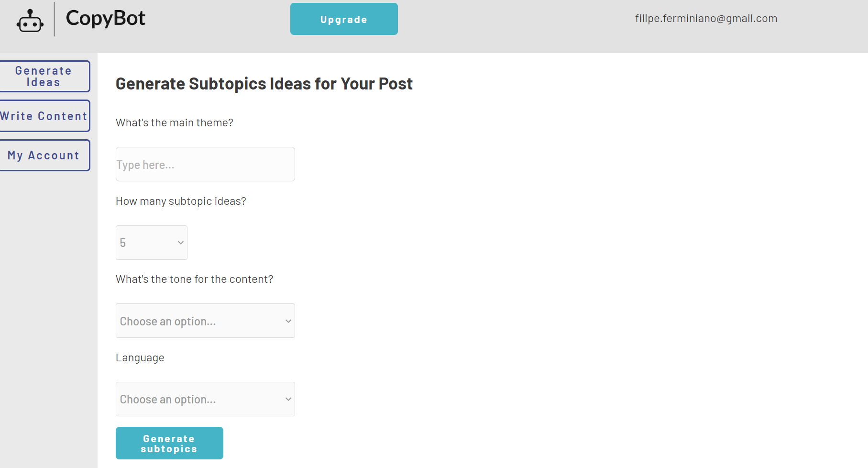Click the Language field label
Screen dimensions: 868x468
pyautogui.click(x=140, y=358)
